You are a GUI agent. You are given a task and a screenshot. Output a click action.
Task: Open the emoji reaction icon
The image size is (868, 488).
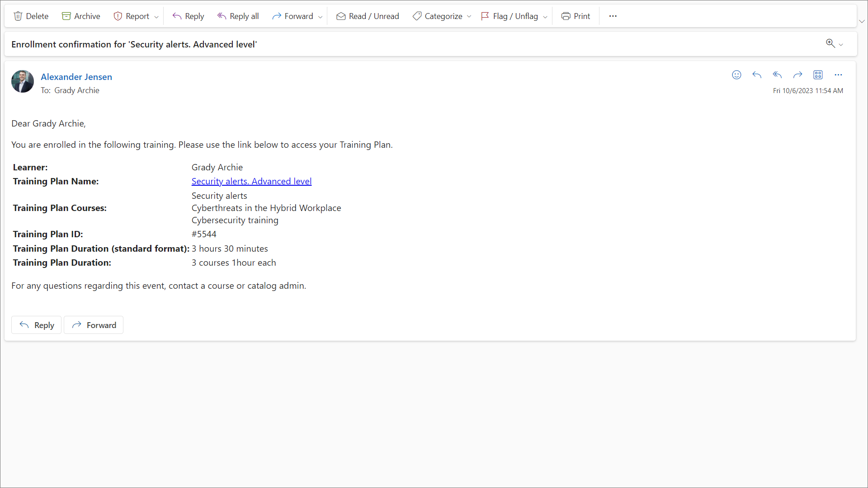[736, 75]
